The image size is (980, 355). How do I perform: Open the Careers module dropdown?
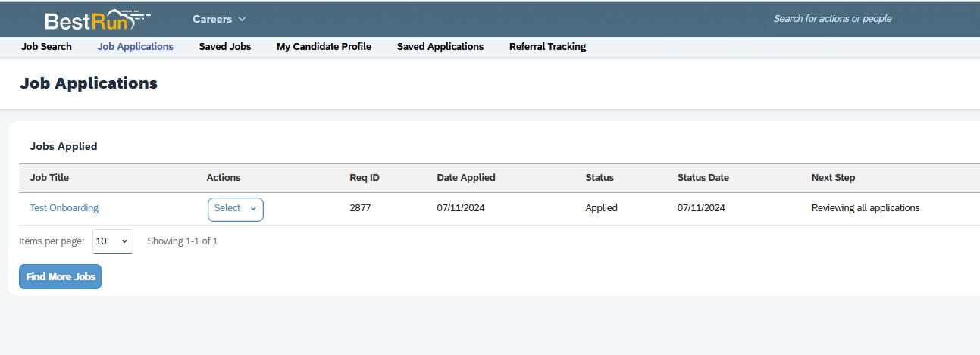219,19
